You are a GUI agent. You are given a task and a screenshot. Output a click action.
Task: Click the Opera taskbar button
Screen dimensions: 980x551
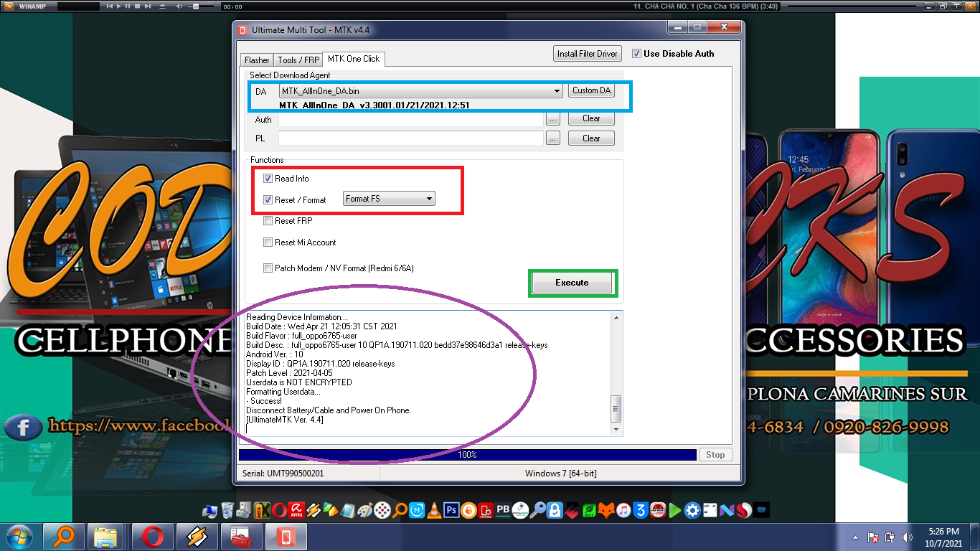coord(152,537)
